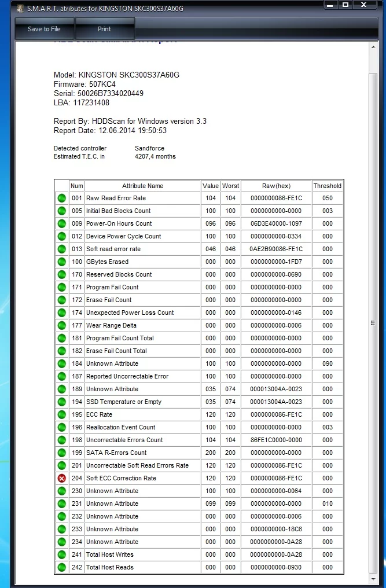Click the Soft ECC Correction Rate attribute name
This screenshot has width=386, height=588.
point(121,479)
